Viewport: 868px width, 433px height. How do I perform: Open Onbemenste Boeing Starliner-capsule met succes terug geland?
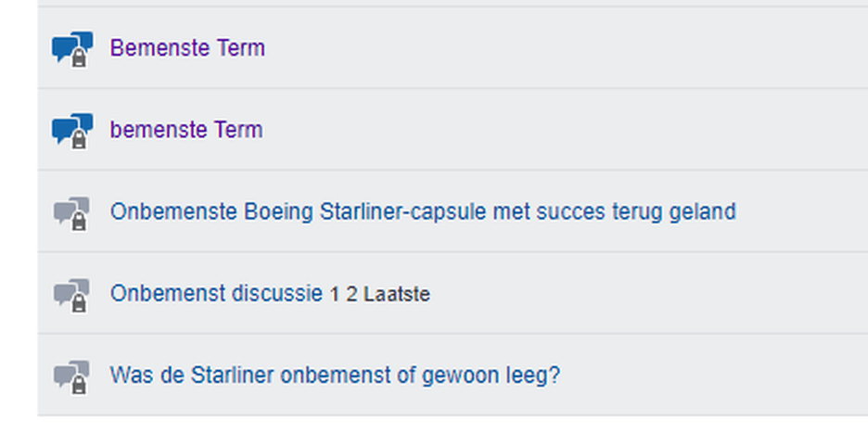(x=423, y=212)
